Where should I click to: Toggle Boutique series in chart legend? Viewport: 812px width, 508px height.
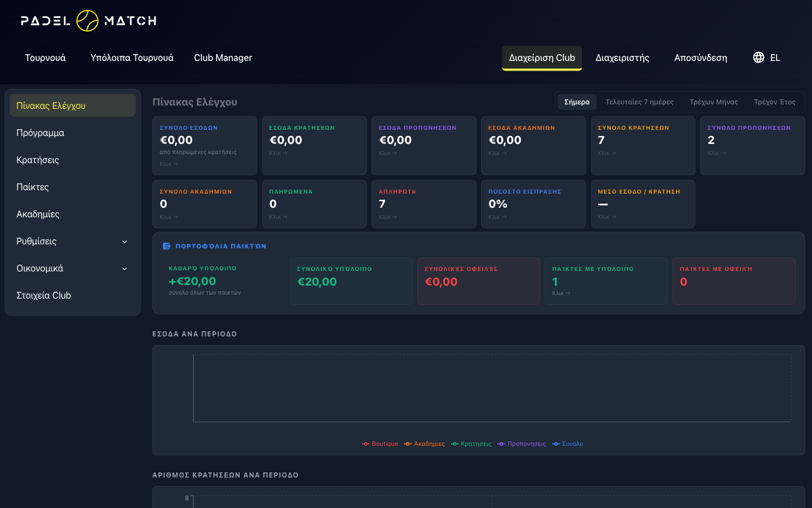[380, 444]
